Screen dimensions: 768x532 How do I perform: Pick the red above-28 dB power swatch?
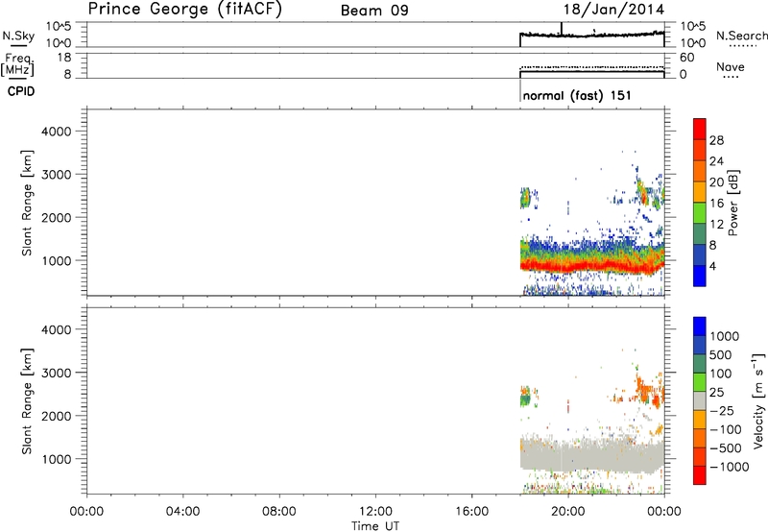(700, 129)
